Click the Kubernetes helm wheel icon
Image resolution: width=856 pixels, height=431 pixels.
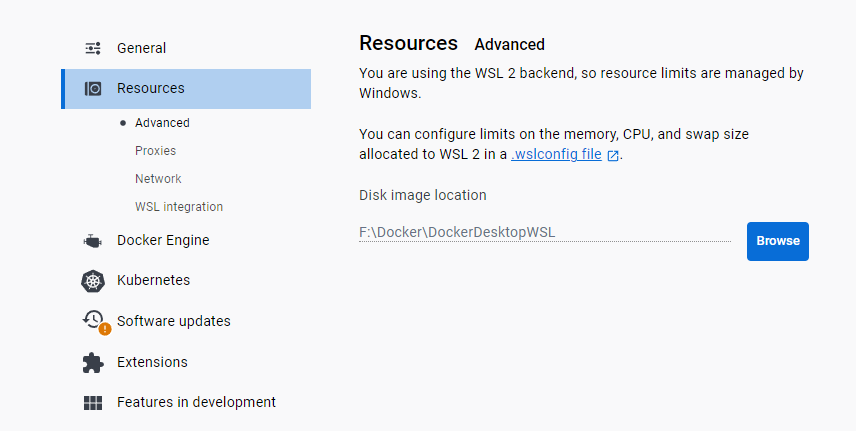tap(93, 281)
